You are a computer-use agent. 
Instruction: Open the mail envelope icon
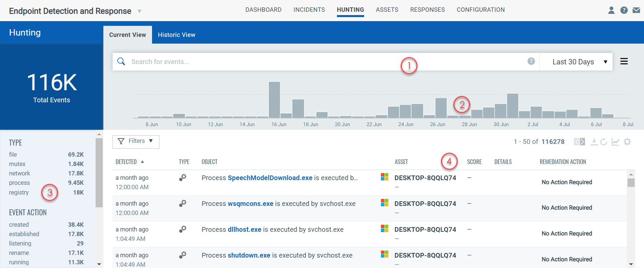point(636,10)
